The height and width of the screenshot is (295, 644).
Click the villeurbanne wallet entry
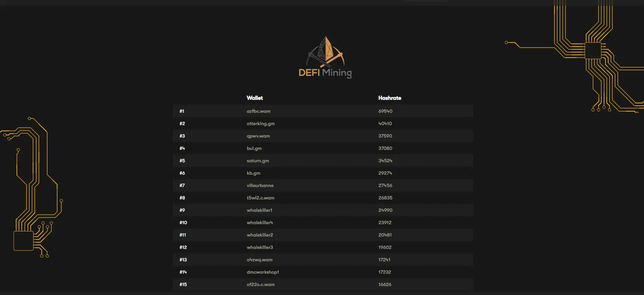tap(260, 185)
